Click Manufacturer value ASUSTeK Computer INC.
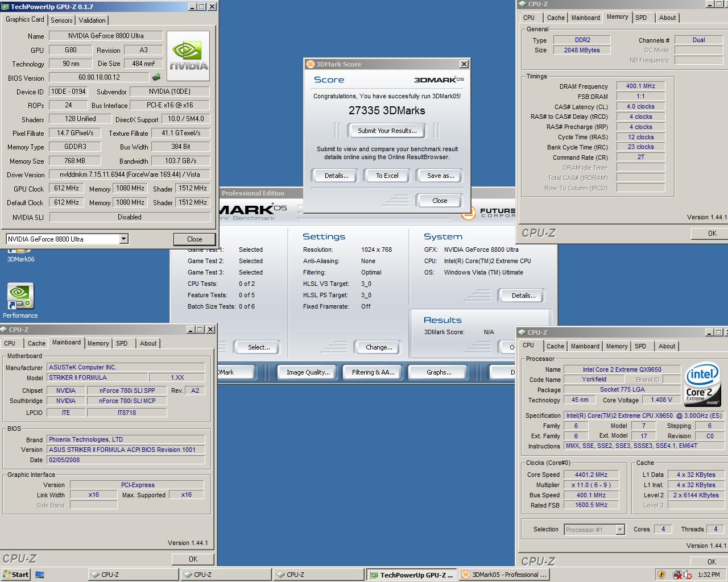728x582 pixels. point(126,367)
